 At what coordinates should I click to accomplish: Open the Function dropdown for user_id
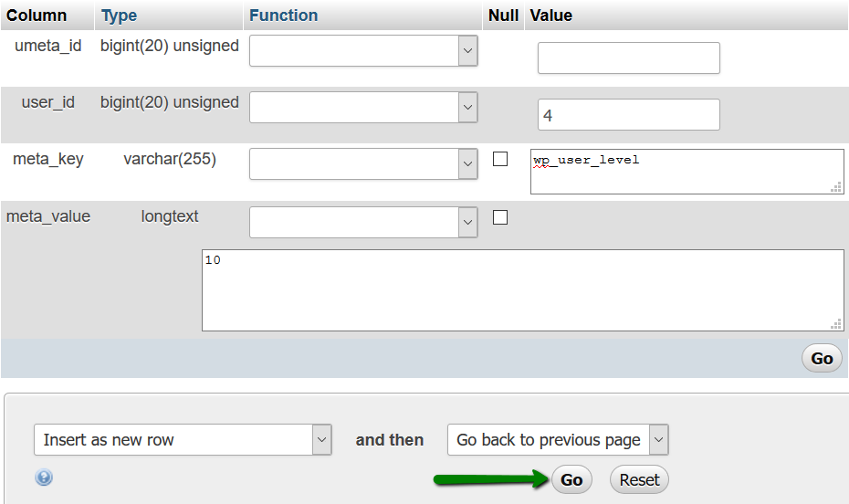coord(363,107)
